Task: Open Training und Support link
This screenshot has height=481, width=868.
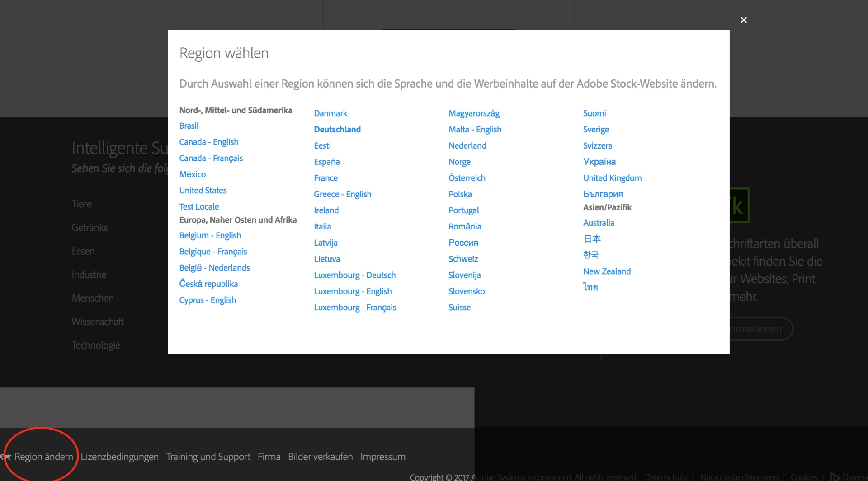Action: click(x=208, y=457)
